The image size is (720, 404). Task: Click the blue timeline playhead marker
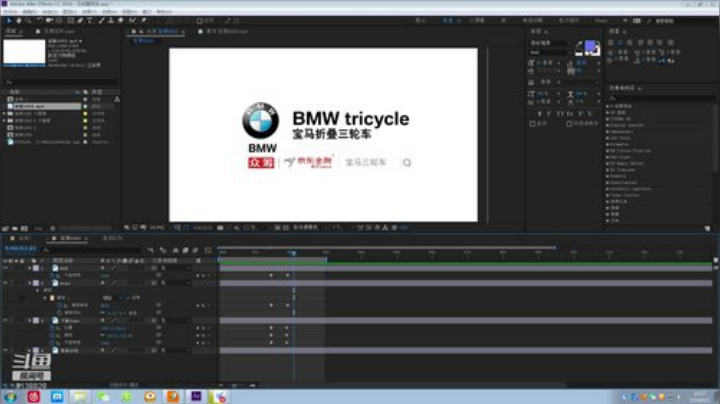[x=293, y=253]
